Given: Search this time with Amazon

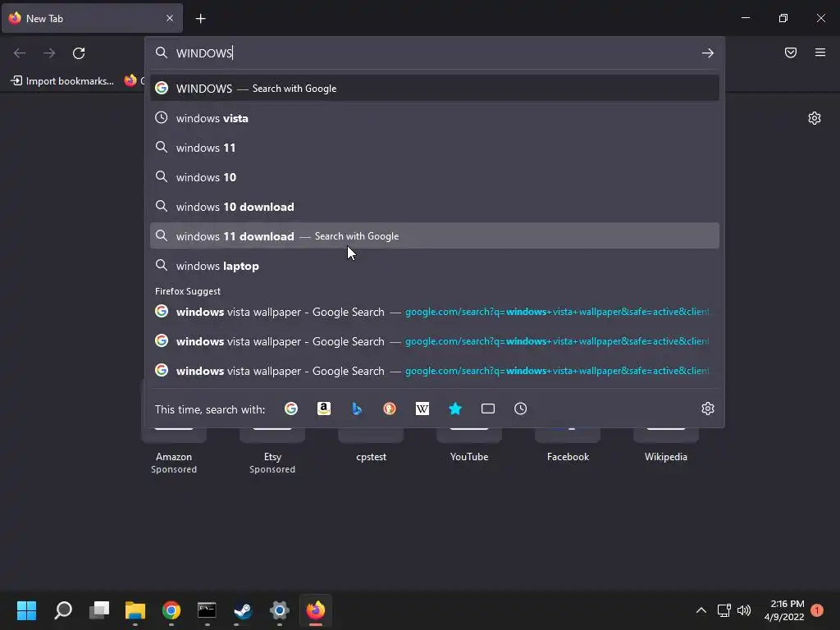Looking at the screenshot, I should pyautogui.click(x=323, y=409).
